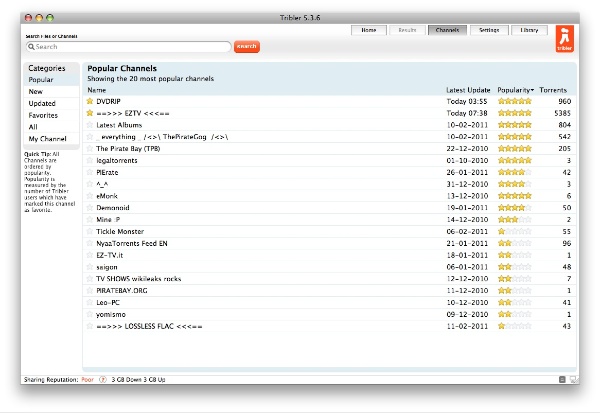600x413 pixels.
Task: Open the ^_^ channel
Action: pyautogui.click(x=102, y=184)
